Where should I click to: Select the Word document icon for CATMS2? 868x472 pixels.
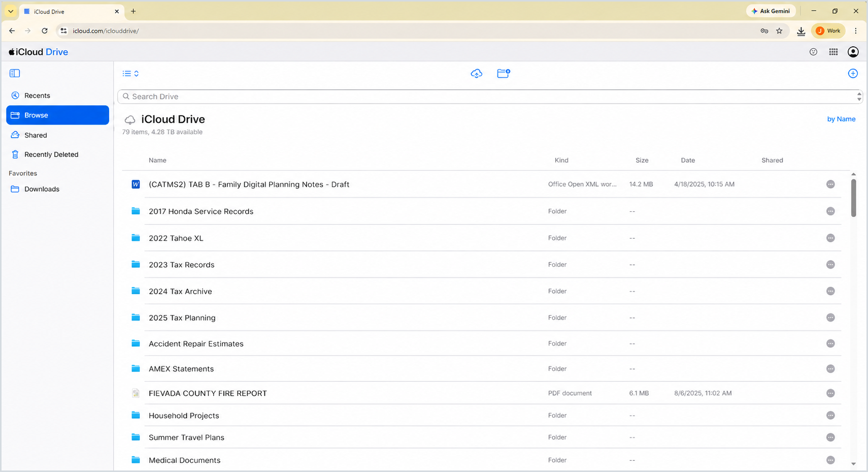[136, 184]
